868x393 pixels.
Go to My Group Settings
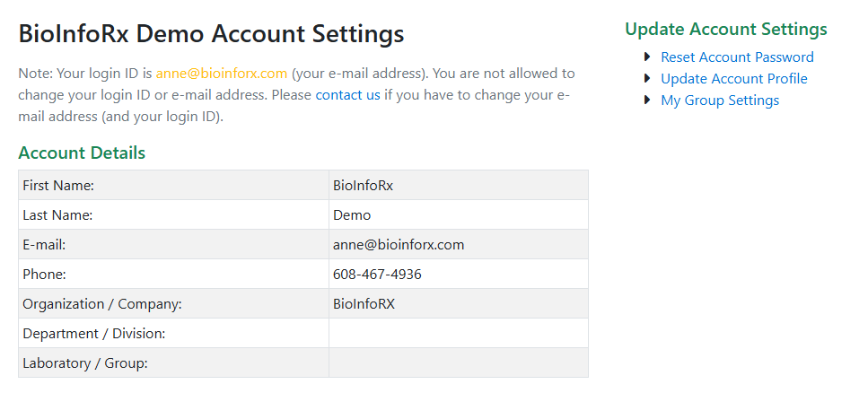tap(719, 100)
